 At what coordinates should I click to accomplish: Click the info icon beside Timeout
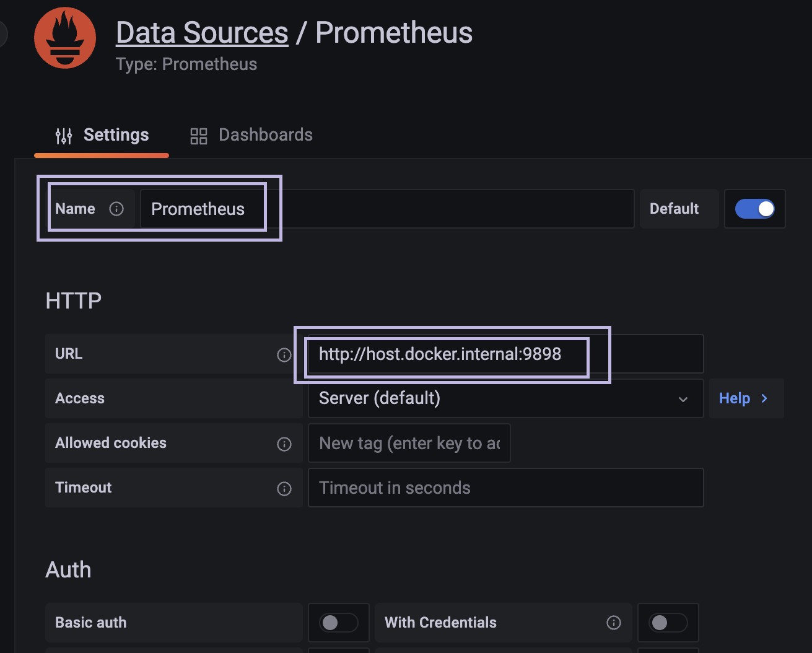coord(284,489)
